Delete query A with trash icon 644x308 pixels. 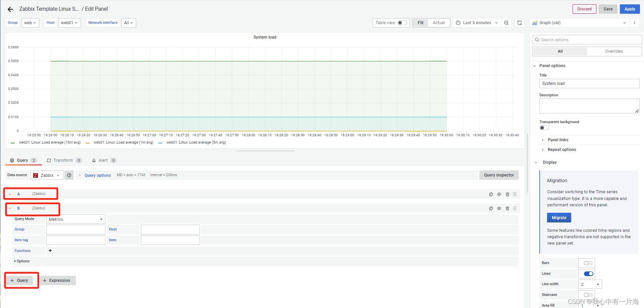507,194
